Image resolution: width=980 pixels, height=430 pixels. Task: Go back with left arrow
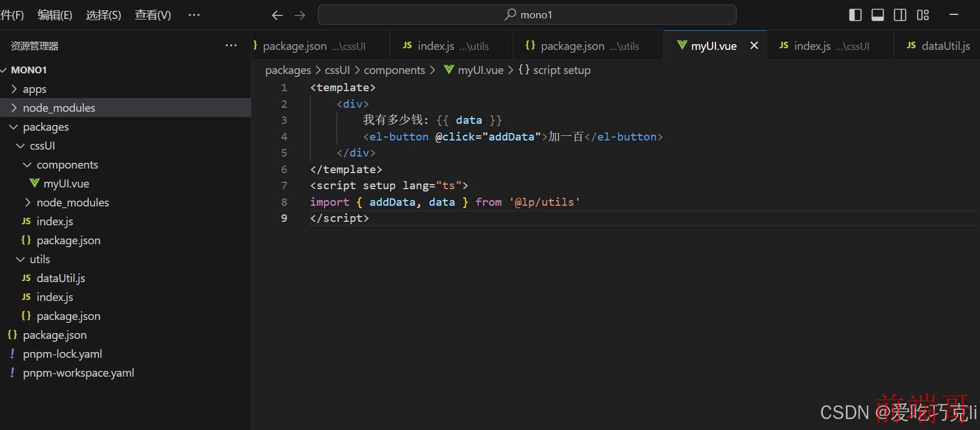coord(277,15)
